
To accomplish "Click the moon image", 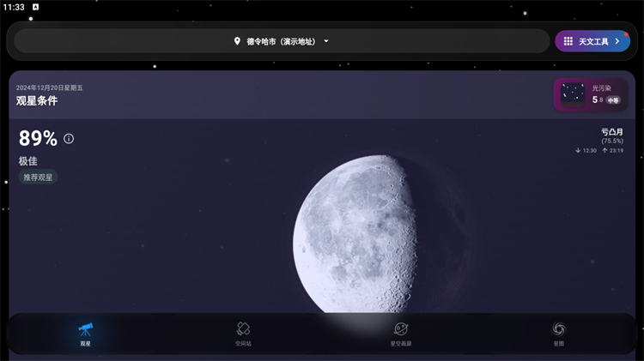I will [x=380, y=234].
